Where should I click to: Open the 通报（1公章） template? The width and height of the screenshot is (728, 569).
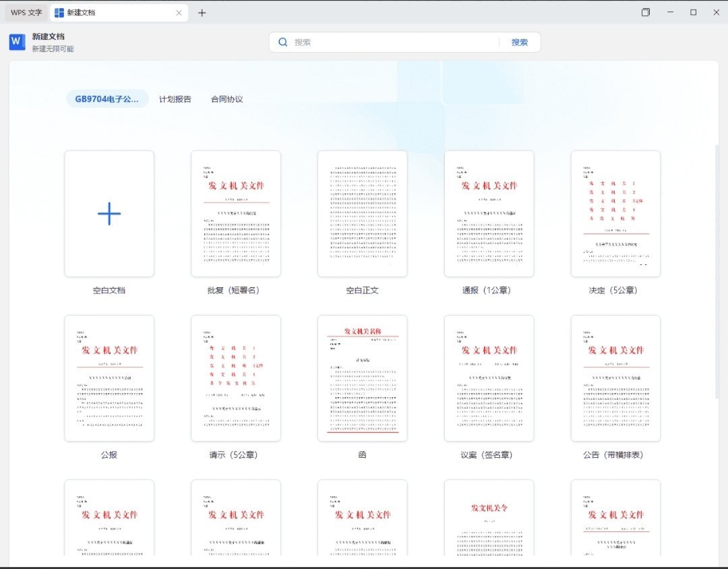489,214
